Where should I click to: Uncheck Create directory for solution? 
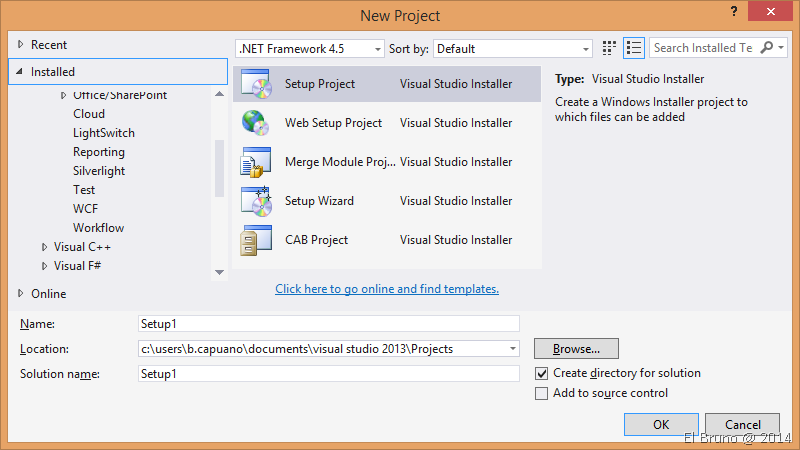pos(542,373)
